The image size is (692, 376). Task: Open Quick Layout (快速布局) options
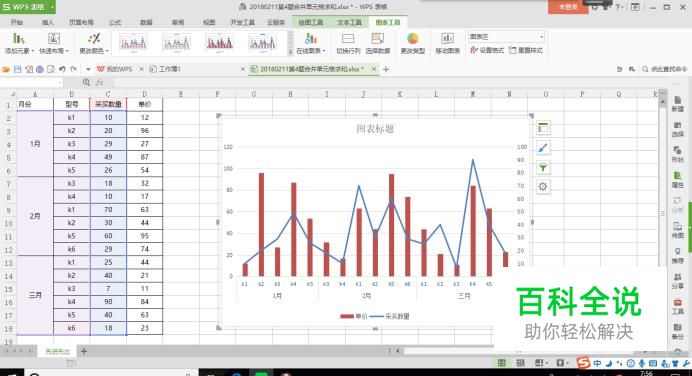[x=54, y=43]
